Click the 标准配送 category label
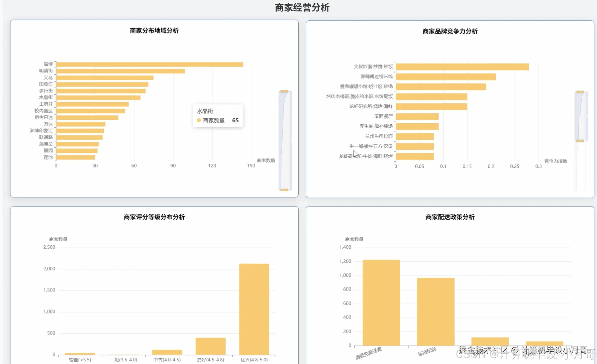 427,352
